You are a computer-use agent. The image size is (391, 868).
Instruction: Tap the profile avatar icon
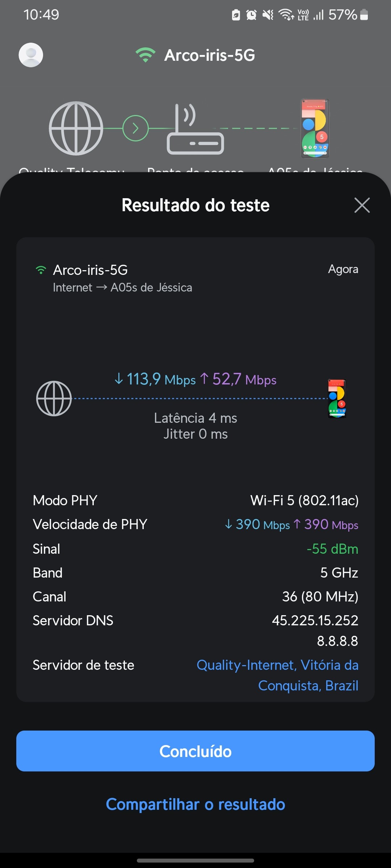(x=31, y=55)
